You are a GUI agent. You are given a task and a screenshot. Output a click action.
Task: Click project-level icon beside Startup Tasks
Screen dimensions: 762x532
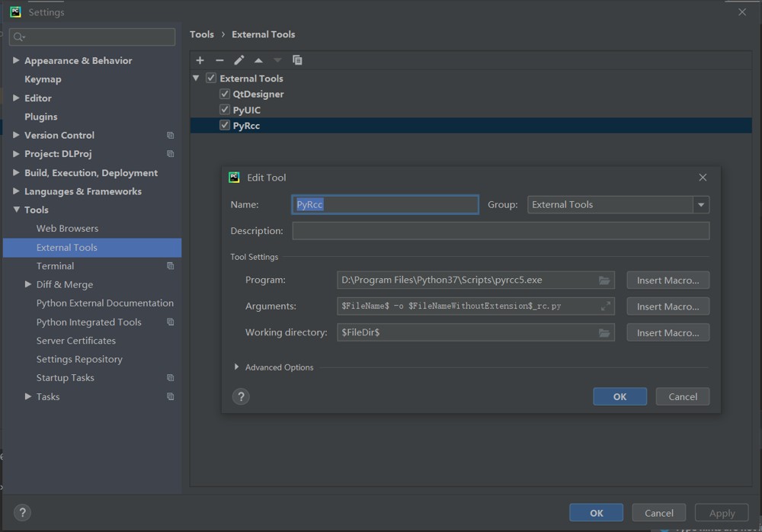(x=170, y=378)
